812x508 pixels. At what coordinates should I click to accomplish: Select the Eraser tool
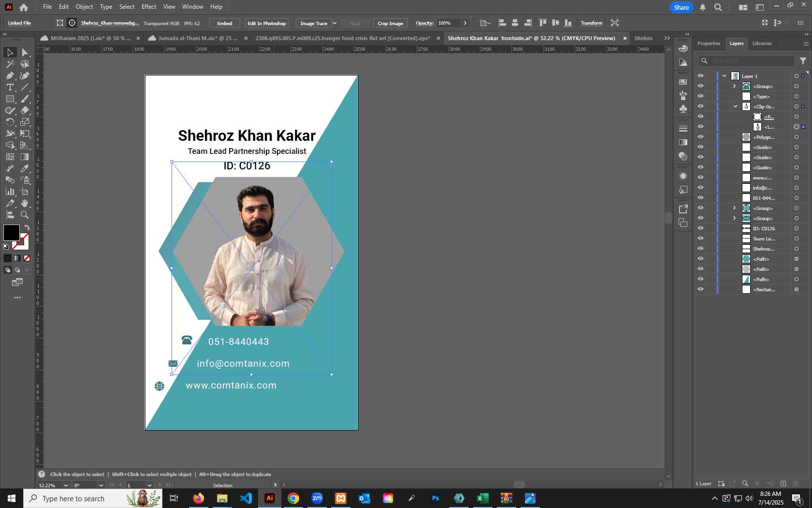(x=25, y=110)
